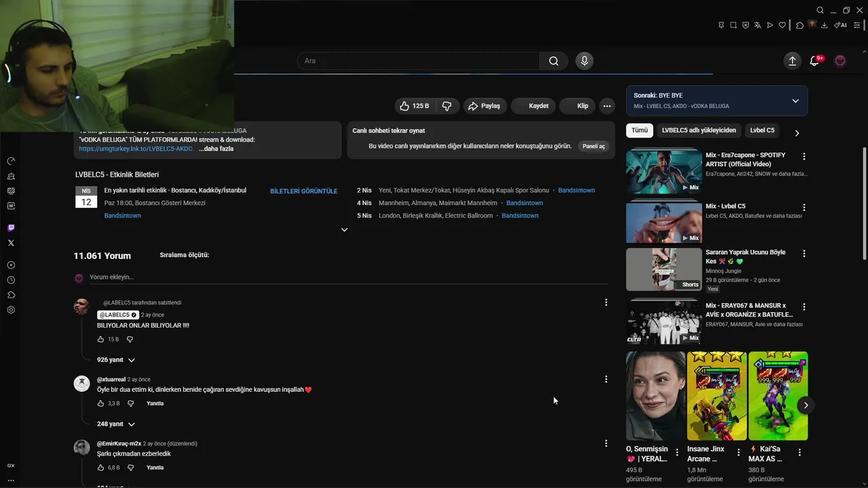The image size is (868, 488).
Task: Open the AI assistant toolbar icon
Action: (840, 25)
